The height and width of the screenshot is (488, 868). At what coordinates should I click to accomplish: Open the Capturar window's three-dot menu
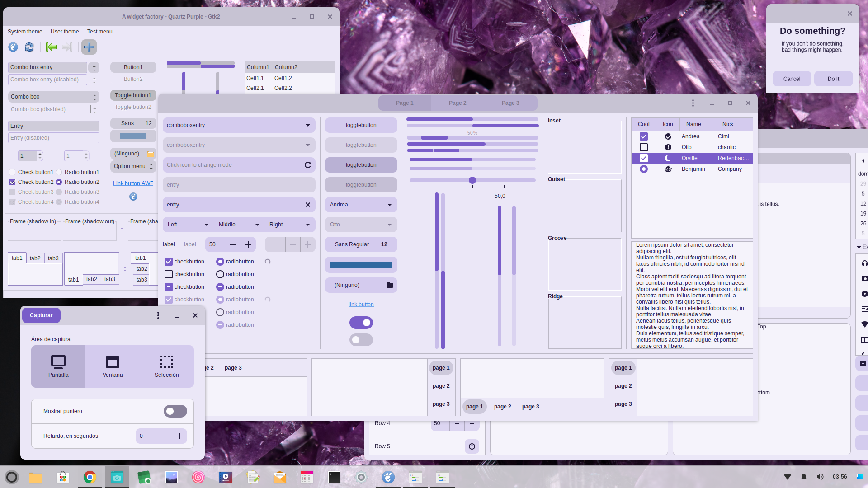tap(158, 315)
